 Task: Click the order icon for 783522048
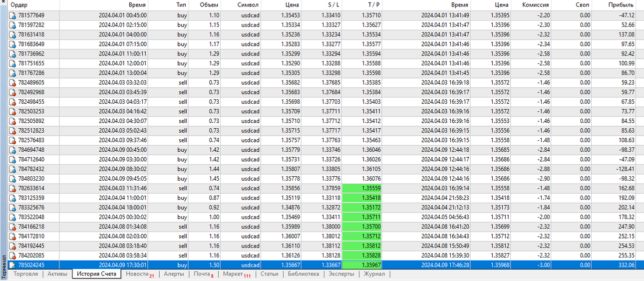(x=13, y=217)
